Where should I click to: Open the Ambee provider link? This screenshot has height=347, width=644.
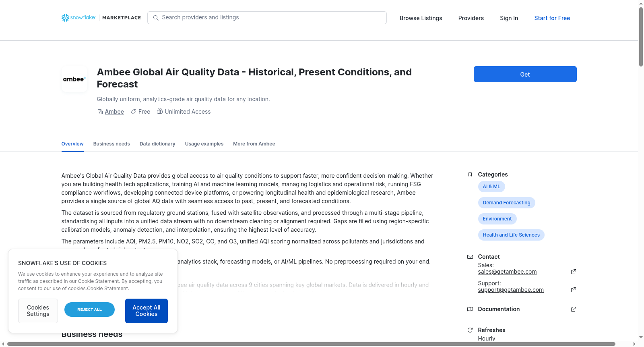point(114,112)
